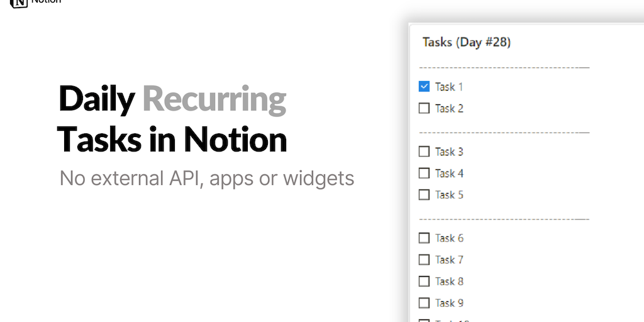Click the gray word "Recurring" in the headline
Viewport: 644px width, 322px height.
tap(214, 99)
